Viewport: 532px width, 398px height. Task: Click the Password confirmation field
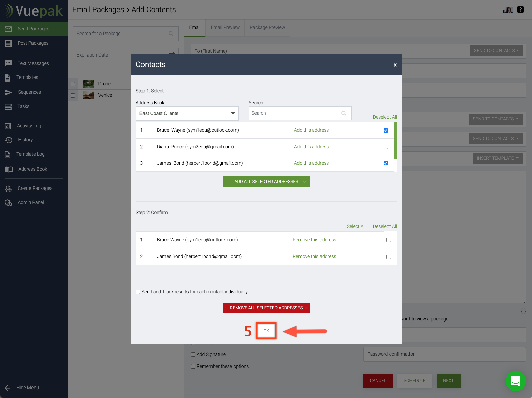[444, 354]
